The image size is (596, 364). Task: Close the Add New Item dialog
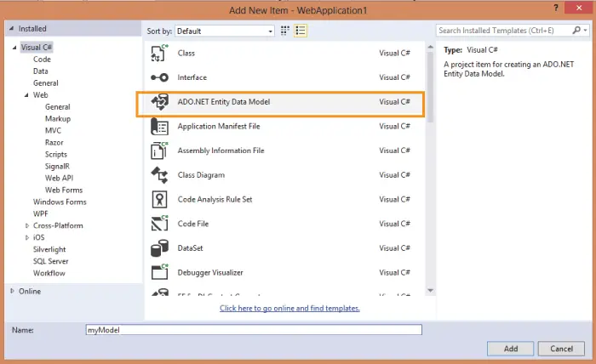[579, 8]
